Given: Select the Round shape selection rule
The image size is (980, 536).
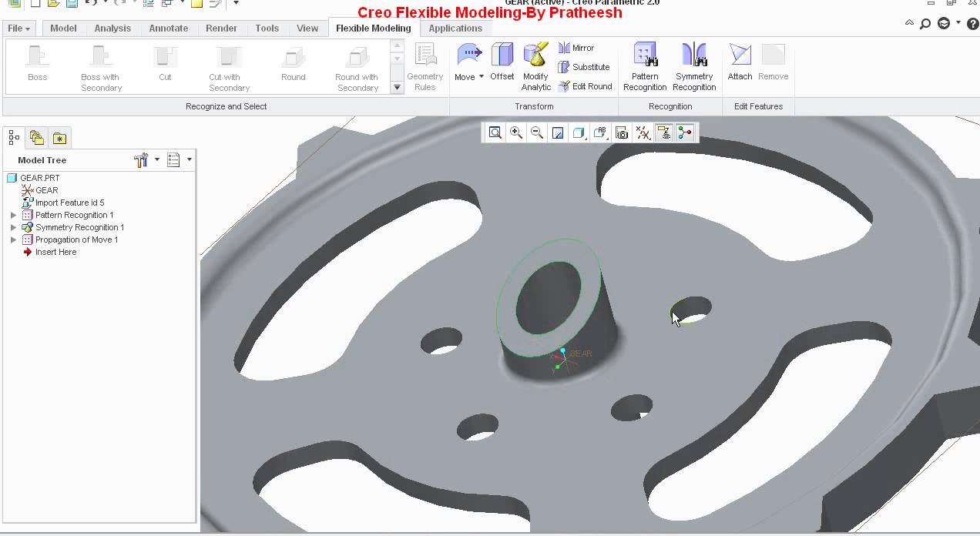Looking at the screenshot, I should 293,63.
